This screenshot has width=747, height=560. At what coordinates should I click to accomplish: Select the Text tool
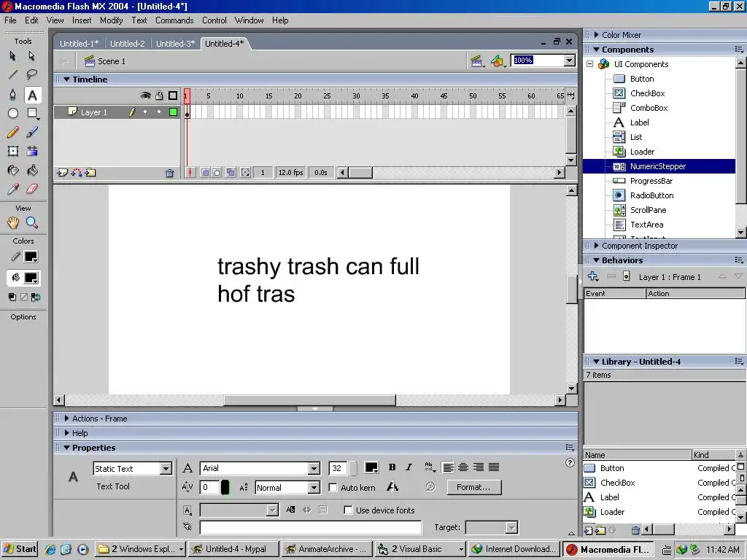tap(32, 96)
